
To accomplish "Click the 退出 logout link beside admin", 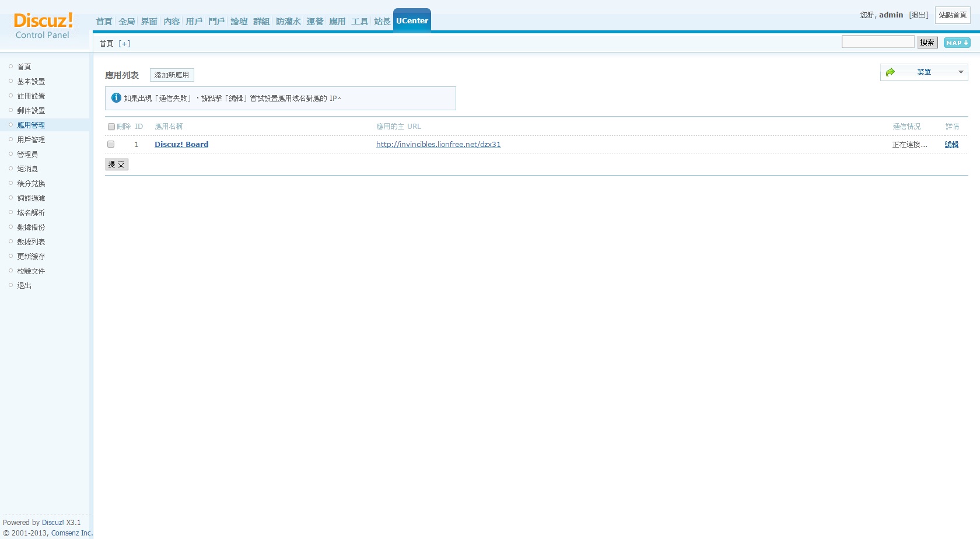I will [919, 15].
